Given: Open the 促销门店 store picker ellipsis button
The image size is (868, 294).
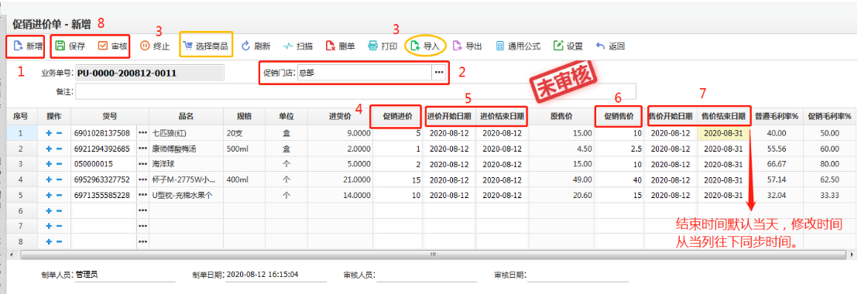Looking at the screenshot, I should click(x=439, y=73).
